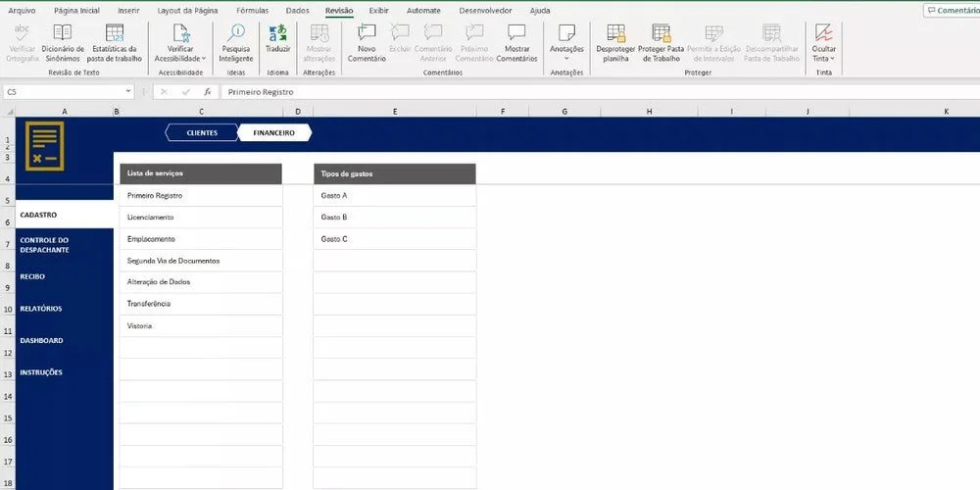The height and width of the screenshot is (490, 980).
Task: Open the Exibir tab
Action: pyautogui.click(x=378, y=11)
